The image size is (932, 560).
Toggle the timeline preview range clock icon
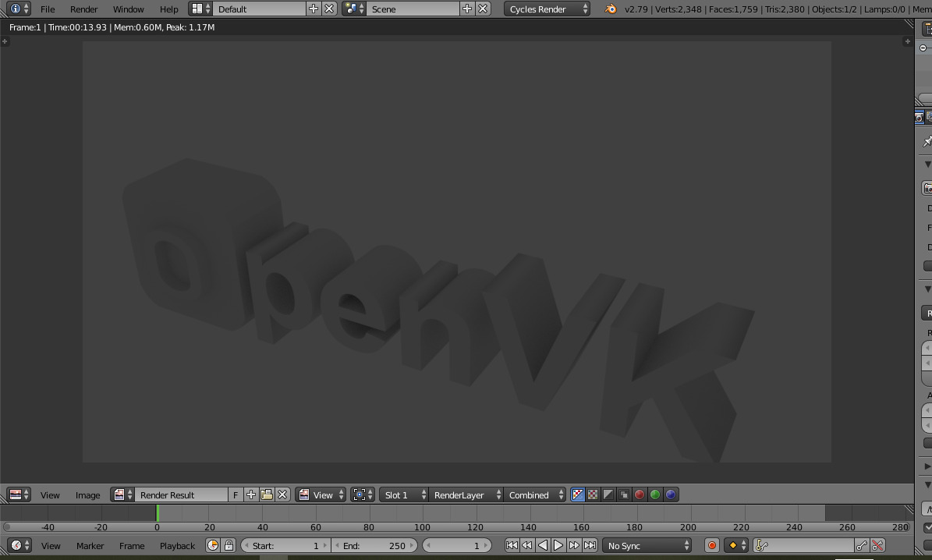[x=213, y=545]
